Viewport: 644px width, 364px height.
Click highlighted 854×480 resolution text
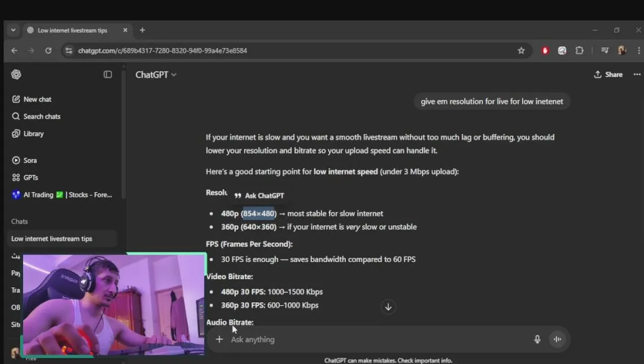point(259,213)
